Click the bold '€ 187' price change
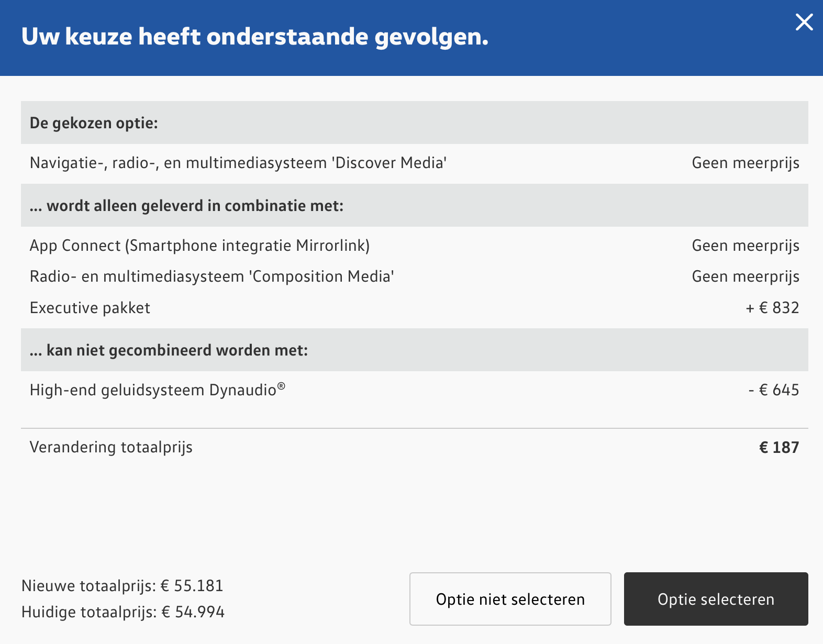Image resolution: width=823 pixels, height=644 pixels. [x=778, y=448]
